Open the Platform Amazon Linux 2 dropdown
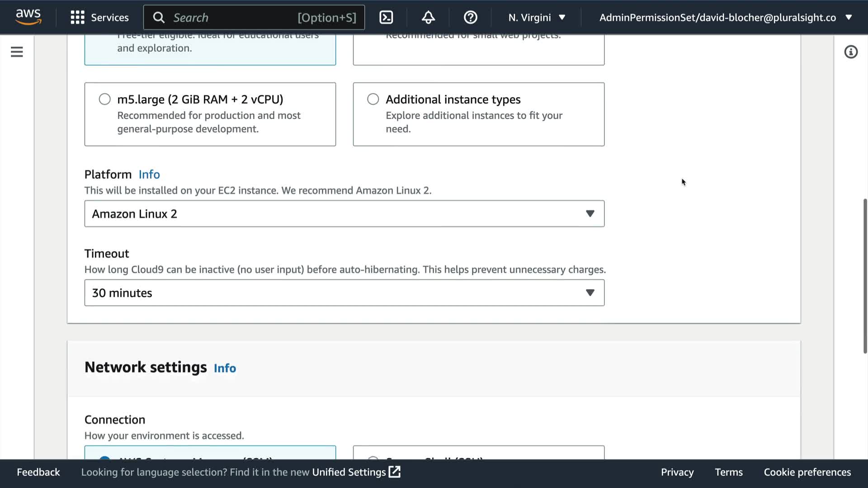This screenshot has width=868, height=488. click(x=344, y=214)
